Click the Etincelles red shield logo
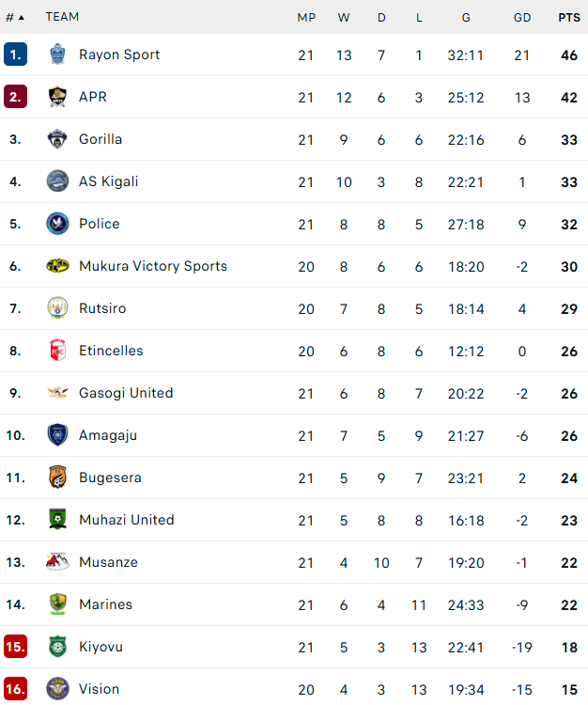588x705 pixels. tap(57, 351)
